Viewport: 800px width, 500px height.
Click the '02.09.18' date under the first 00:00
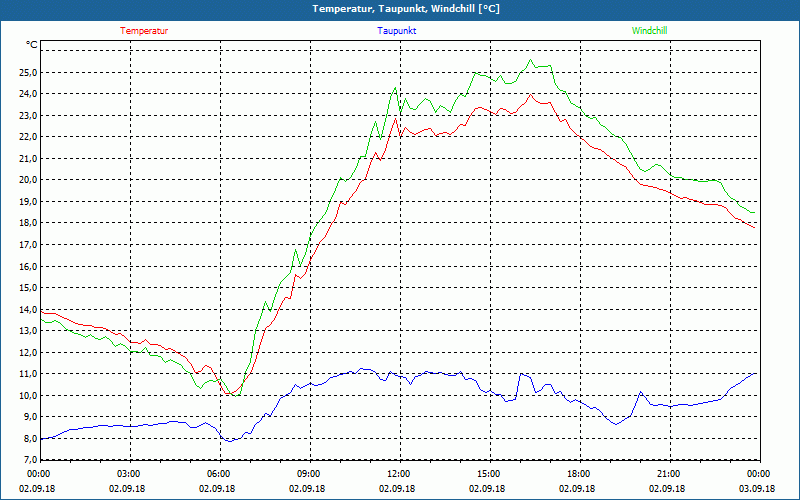point(37,488)
